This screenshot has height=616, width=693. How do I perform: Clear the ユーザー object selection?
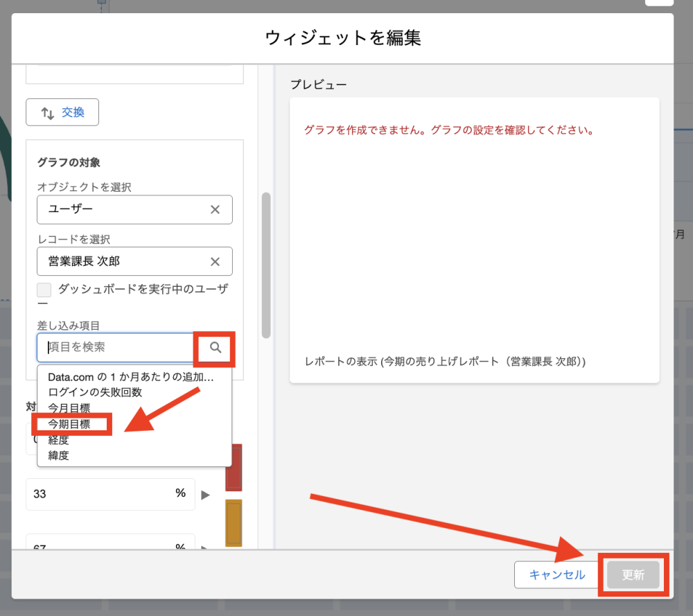215,209
